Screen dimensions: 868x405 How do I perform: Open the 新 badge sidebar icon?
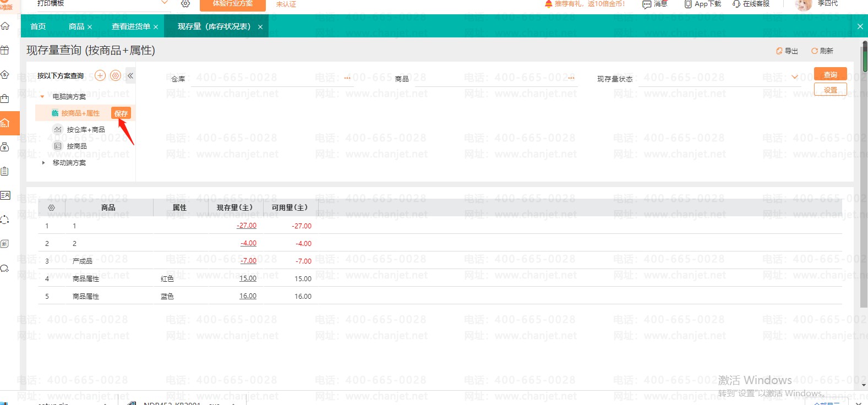5,244
